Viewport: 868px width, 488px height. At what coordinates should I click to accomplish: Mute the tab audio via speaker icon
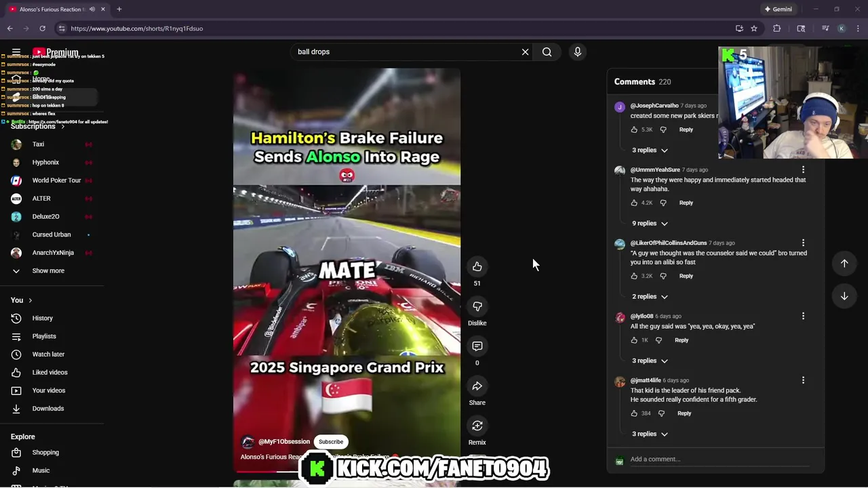click(92, 9)
